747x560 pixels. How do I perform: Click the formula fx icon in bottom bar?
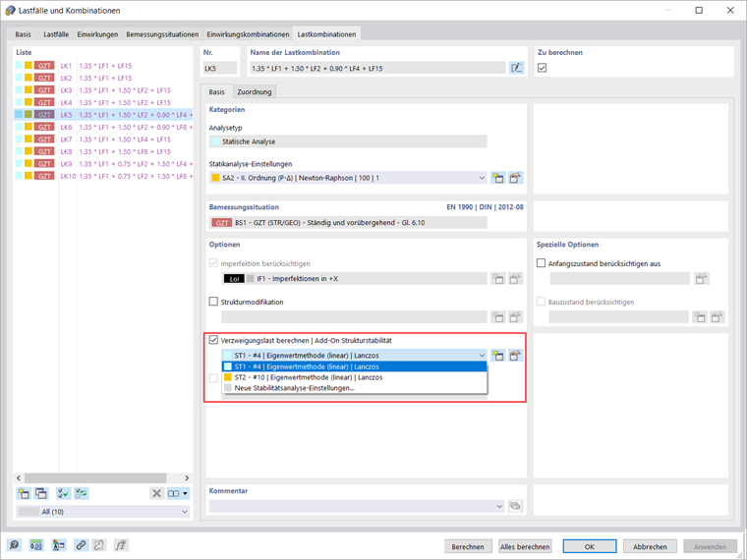[x=121, y=545]
